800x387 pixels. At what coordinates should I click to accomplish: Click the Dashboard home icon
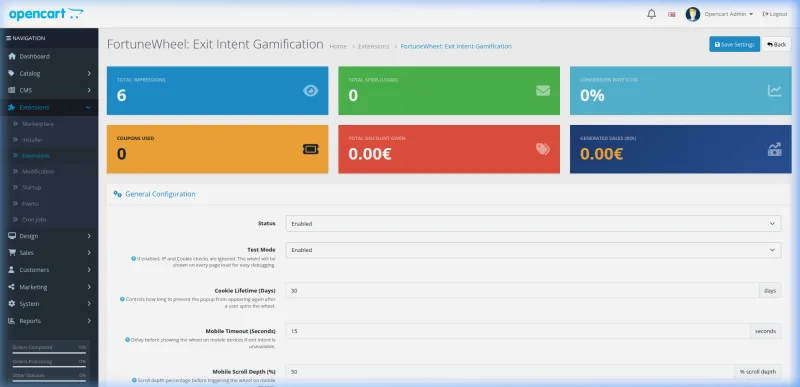point(12,56)
